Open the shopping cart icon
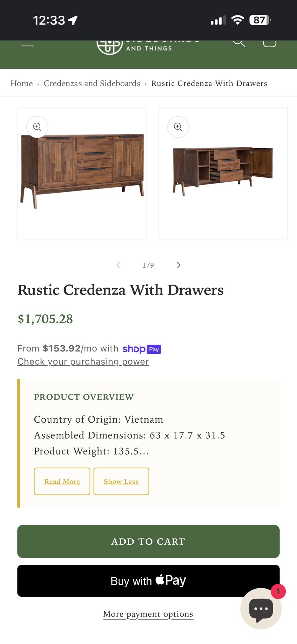Screen dimensions: 297x644 coord(270,43)
